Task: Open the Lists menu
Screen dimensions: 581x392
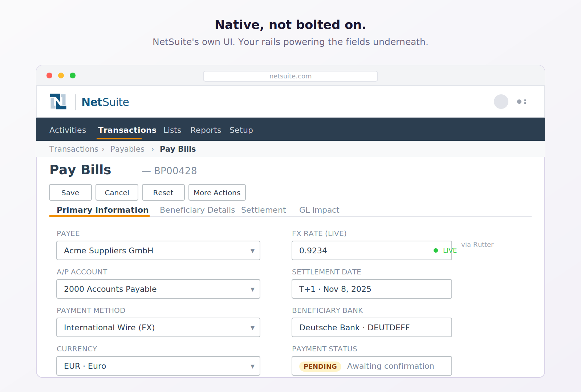Action: (x=172, y=130)
